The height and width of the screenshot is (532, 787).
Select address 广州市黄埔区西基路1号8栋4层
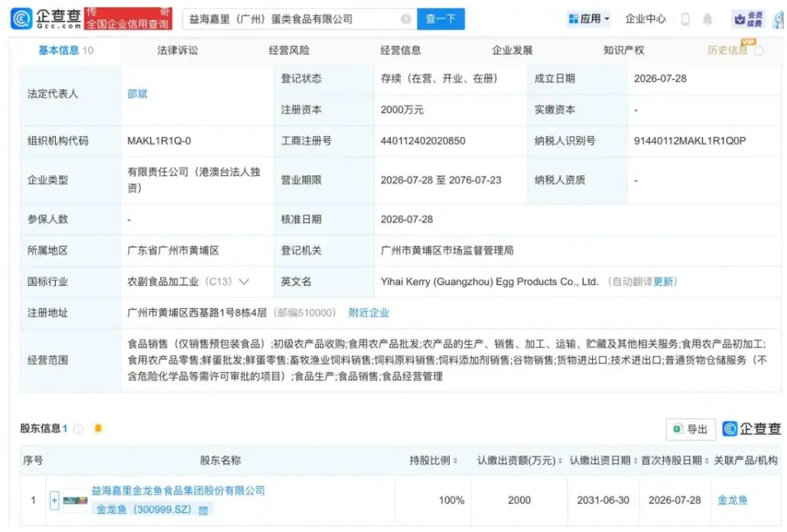(197, 313)
